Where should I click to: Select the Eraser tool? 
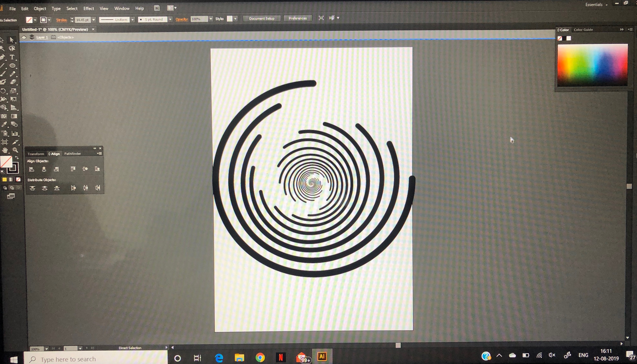(x=13, y=82)
